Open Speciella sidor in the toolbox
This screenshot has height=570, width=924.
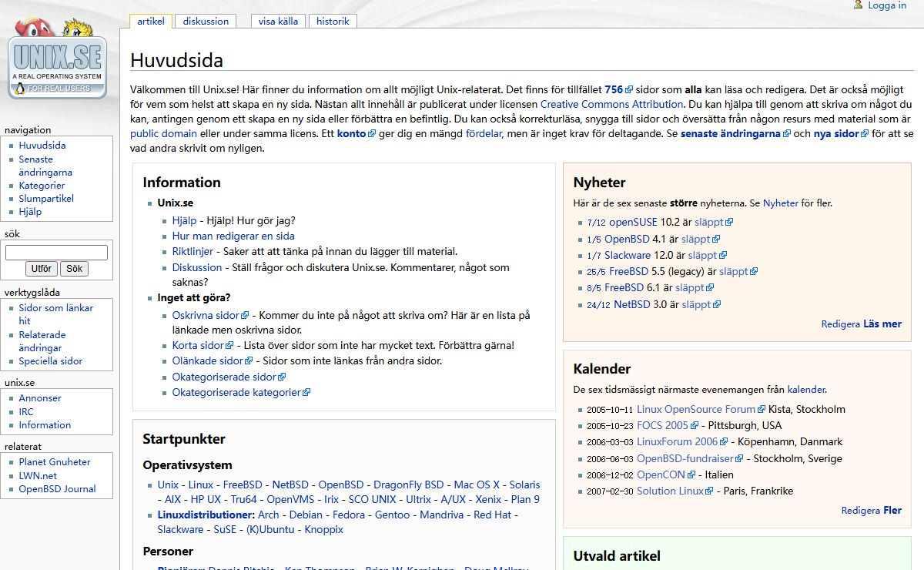[x=50, y=360]
